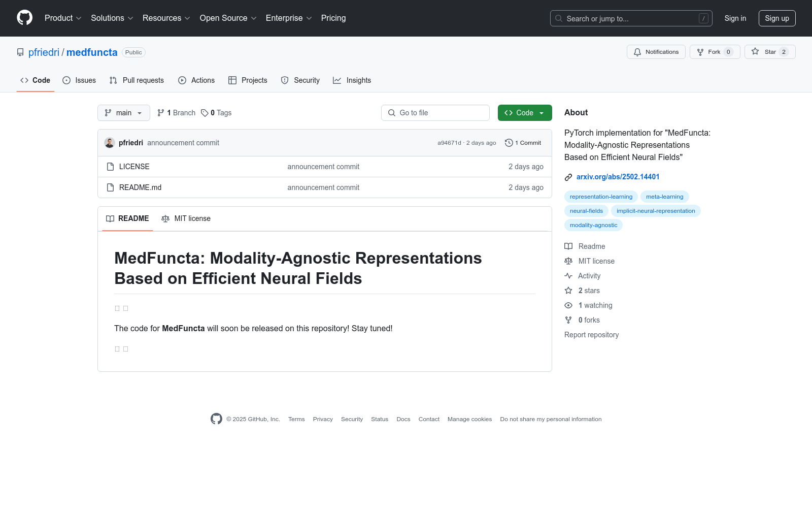The height and width of the screenshot is (508, 812).
Task: Open the LICENSE file
Action: 134,167
